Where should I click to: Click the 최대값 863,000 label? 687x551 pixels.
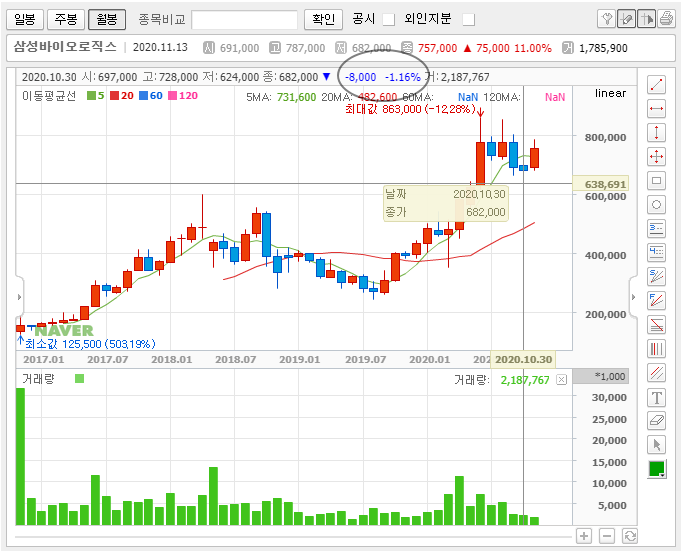[411, 109]
